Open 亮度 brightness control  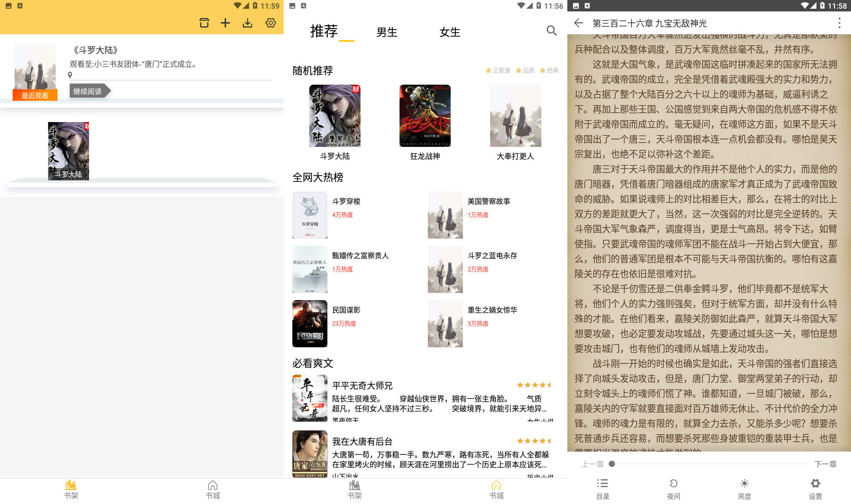(744, 489)
